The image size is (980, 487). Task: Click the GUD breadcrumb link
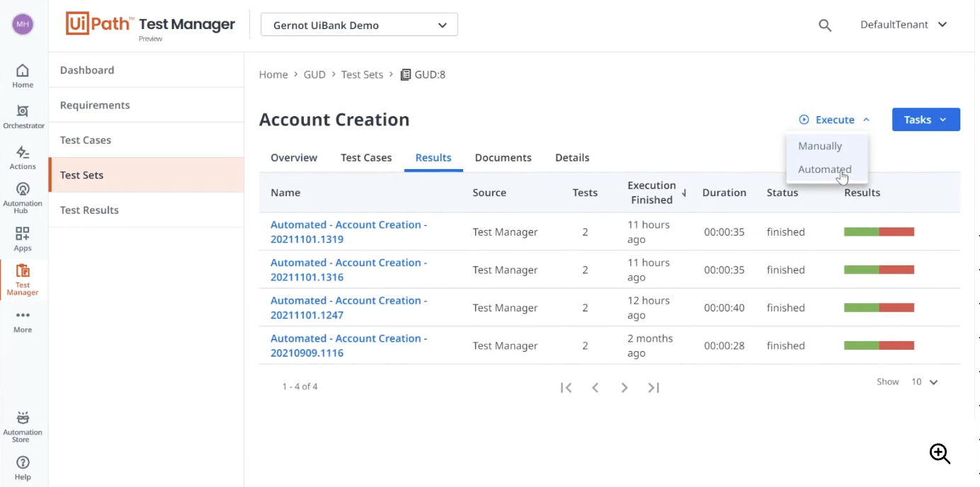click(x=314, y=74)
